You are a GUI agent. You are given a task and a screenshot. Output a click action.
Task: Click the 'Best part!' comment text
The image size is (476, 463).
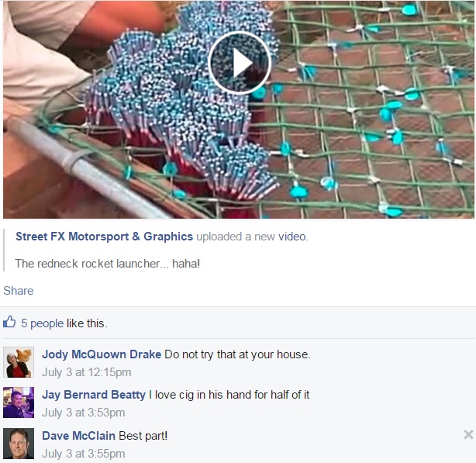(x=143, y=436)
